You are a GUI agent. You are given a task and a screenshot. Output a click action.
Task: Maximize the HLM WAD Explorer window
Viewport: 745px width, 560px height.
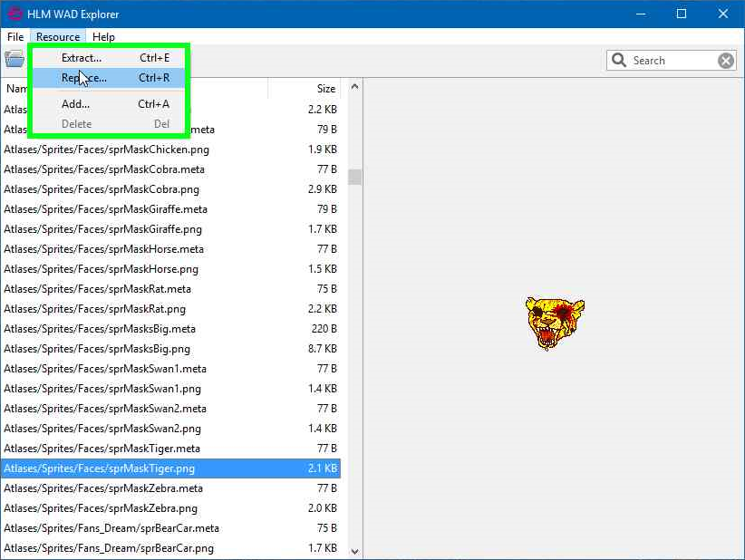point(682,14)
